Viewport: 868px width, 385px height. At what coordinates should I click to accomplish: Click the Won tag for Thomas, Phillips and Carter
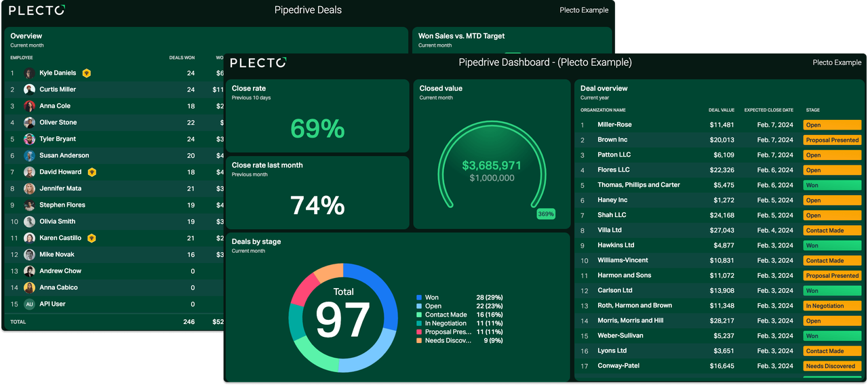(832, 185)
